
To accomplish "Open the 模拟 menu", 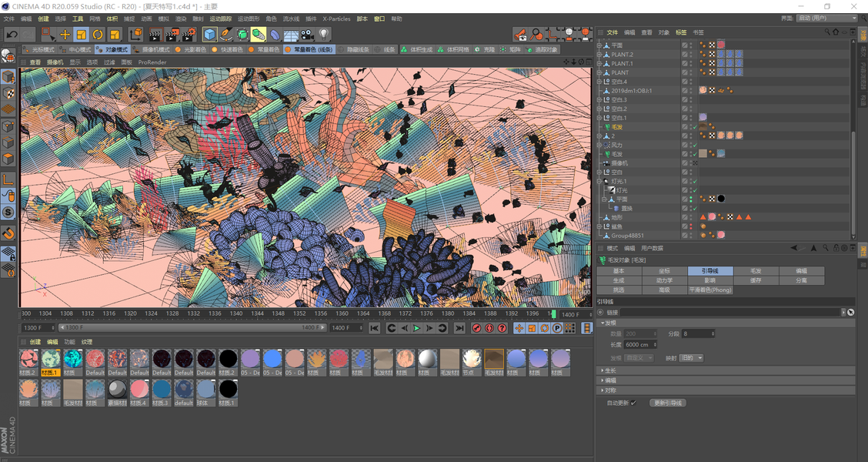I will coord(163,18).
